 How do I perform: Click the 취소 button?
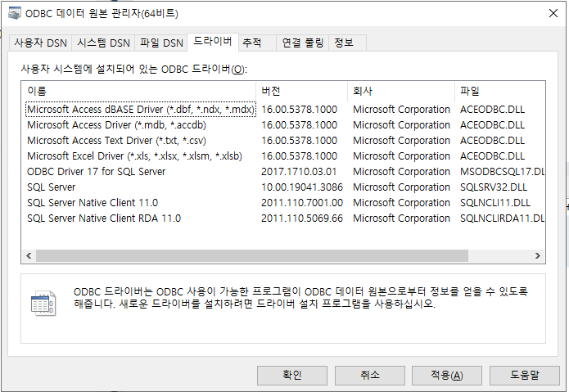[x=370, y=375]
